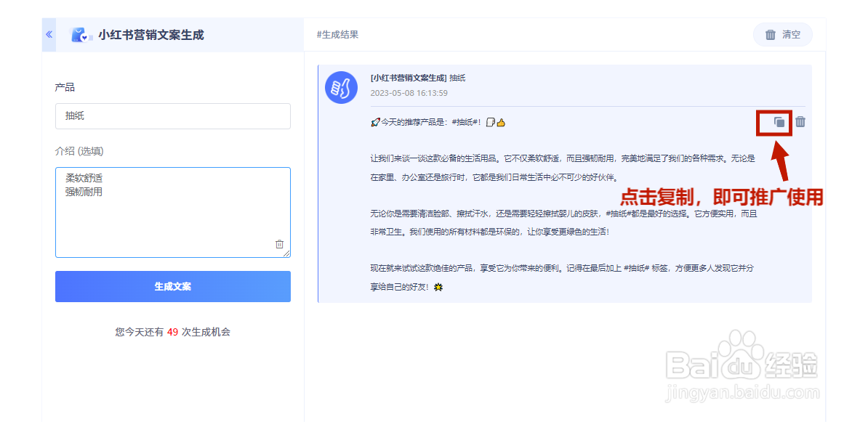Click the 小红书营销文案生成 title text

pos(151,35)
